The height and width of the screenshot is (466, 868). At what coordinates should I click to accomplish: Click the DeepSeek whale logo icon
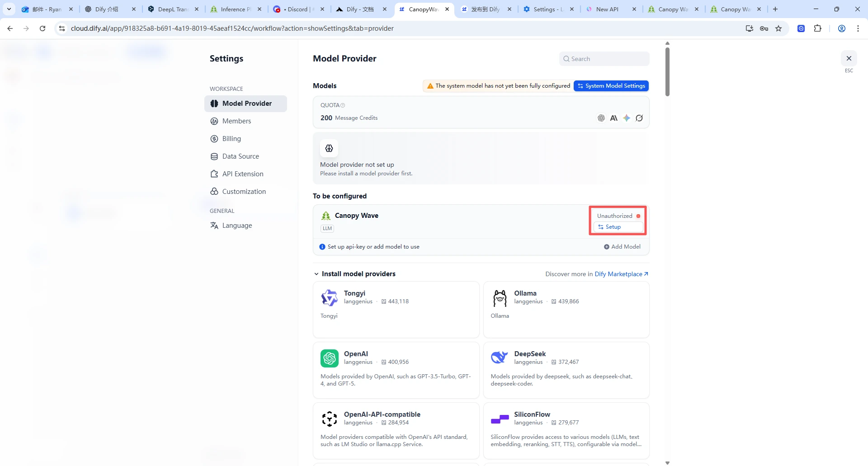coord(499,358)
